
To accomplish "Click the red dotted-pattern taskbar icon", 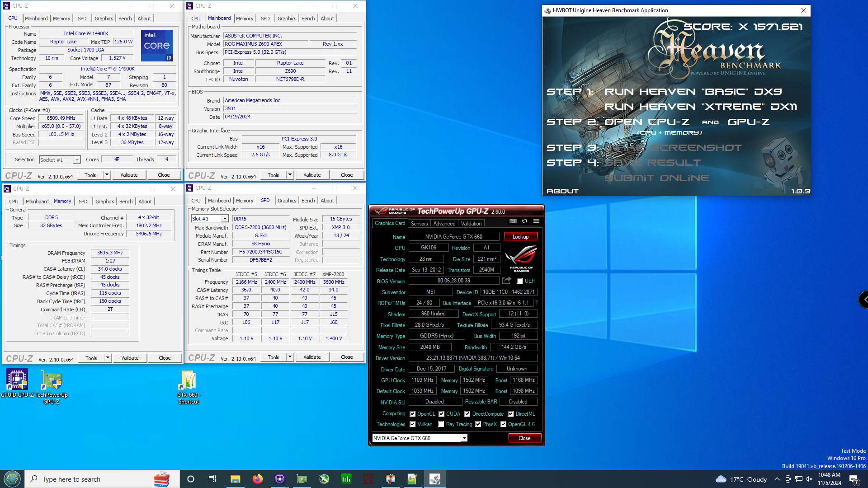I will click(368, 479).
